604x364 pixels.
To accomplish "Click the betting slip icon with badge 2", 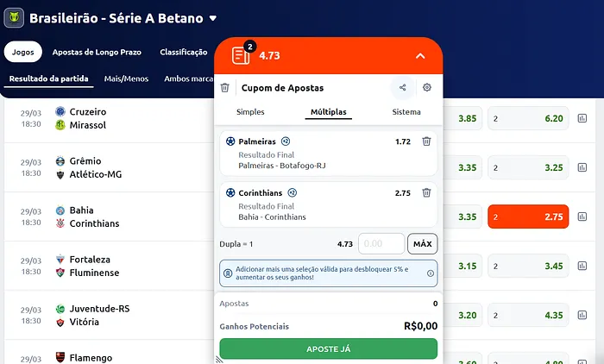I will pos(241,55).
